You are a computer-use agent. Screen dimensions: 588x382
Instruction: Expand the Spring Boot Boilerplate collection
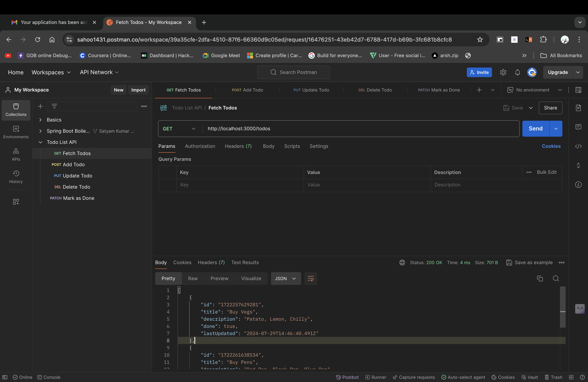click(x=40, y=131)
